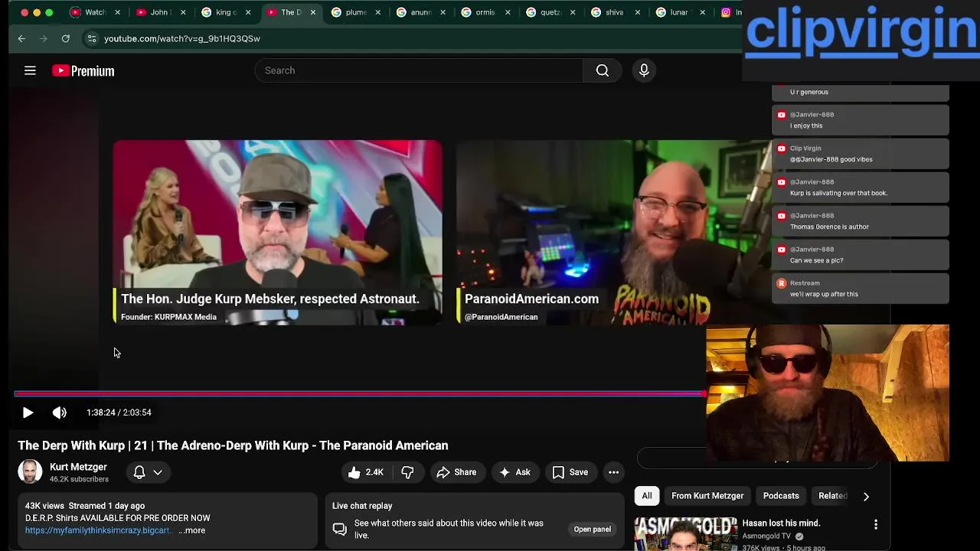Show more filter chips with right arrow
Screen dimensions: 980x551
866,496
